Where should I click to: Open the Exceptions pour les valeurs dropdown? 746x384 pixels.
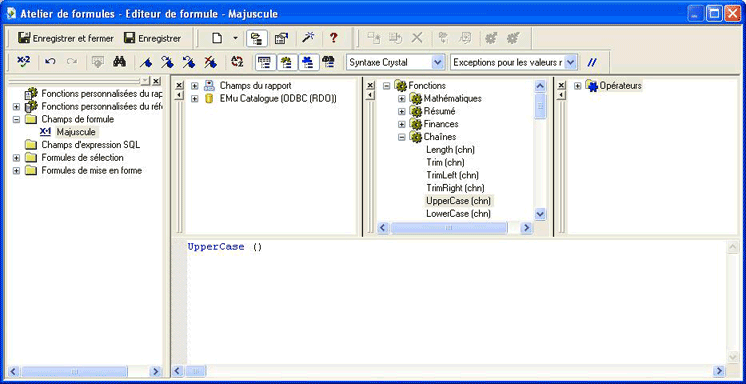pyautogui.click(x=571, y=62)
